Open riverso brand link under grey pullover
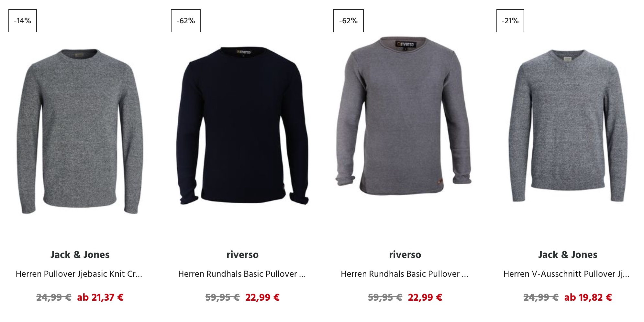Viewport: 644px width, 322px height. [x=405, y=255]
